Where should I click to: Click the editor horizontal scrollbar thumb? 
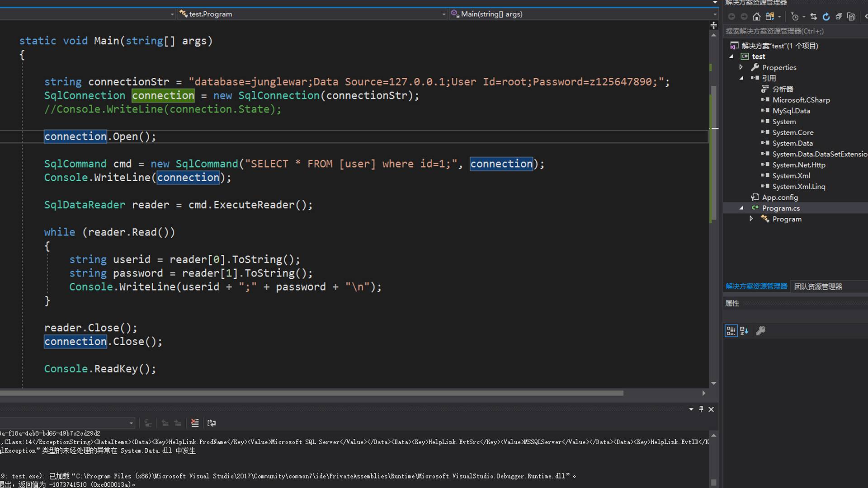click(312, 393)
